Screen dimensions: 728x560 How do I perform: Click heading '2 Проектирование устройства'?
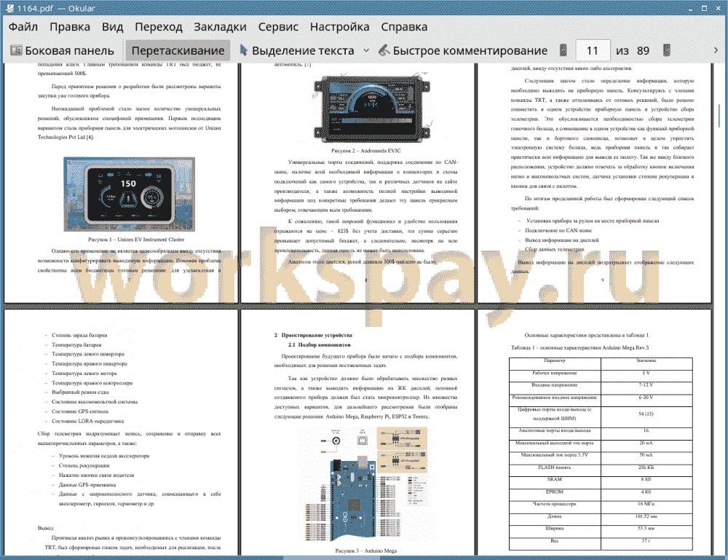313,335
